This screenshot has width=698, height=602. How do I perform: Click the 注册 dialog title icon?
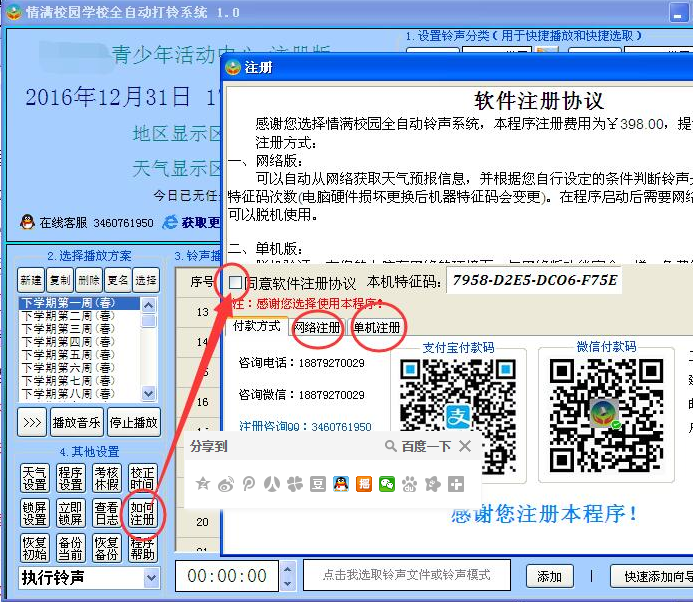[233, 68]
